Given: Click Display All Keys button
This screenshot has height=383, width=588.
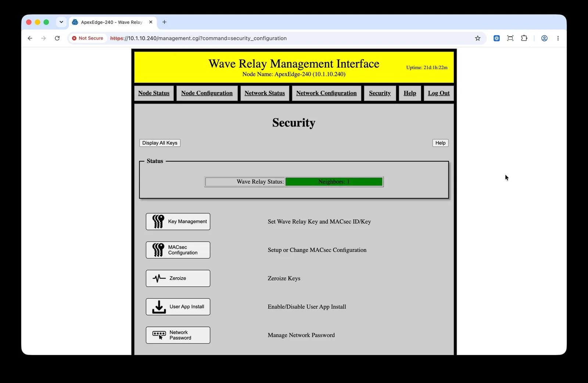Looking at the screenshot, I should (160, 143).
